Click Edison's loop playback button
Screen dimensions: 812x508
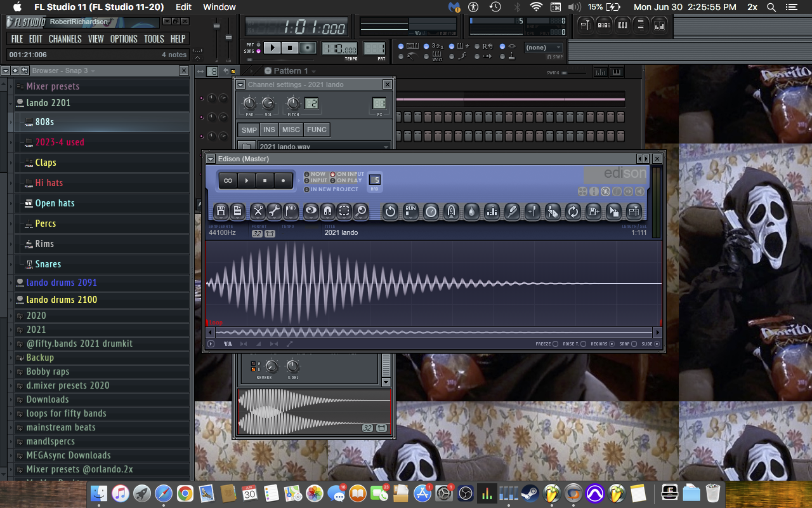tap(228, 180)
